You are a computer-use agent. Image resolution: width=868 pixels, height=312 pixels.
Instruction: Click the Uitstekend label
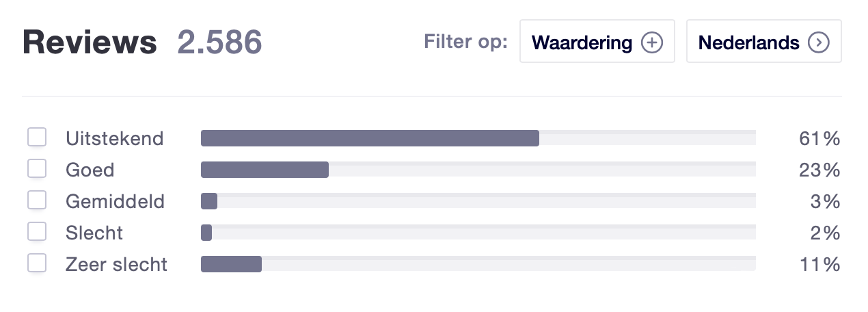click(x=114, y=138)
